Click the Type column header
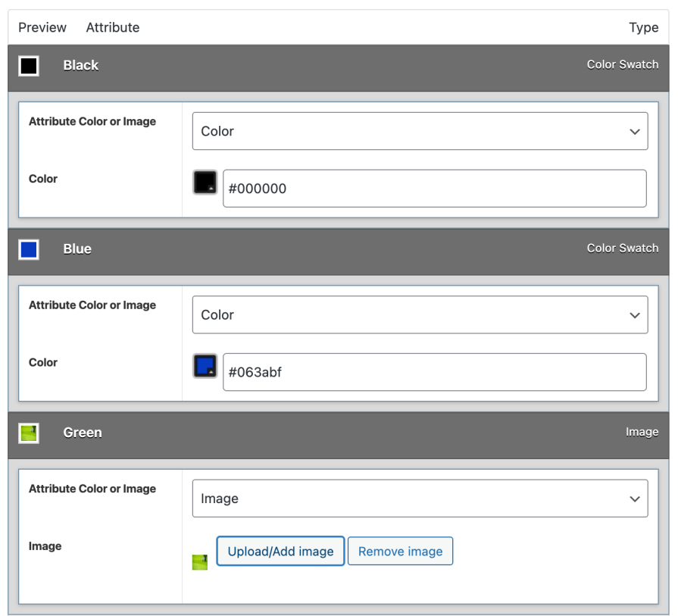The width and height of the screenshot is (678, 616). click(x=644, y=27)
